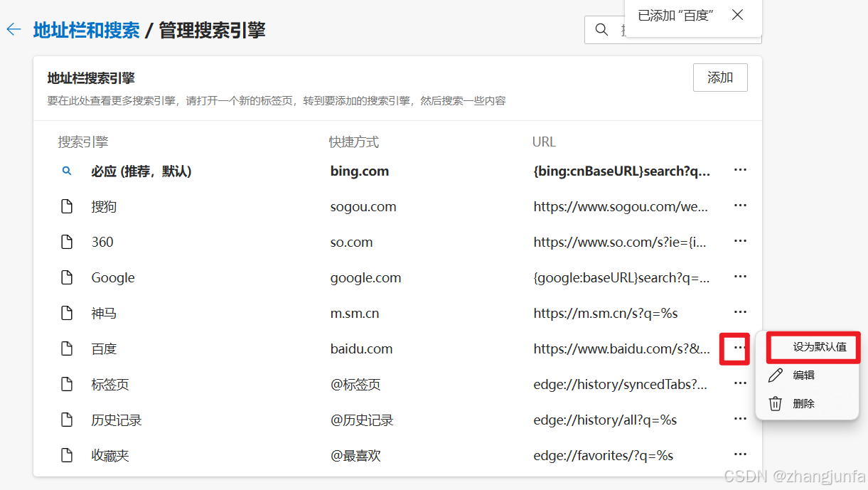Click the 必应 search magnifier row icon
Screen dimensions: 868x490
67,171
